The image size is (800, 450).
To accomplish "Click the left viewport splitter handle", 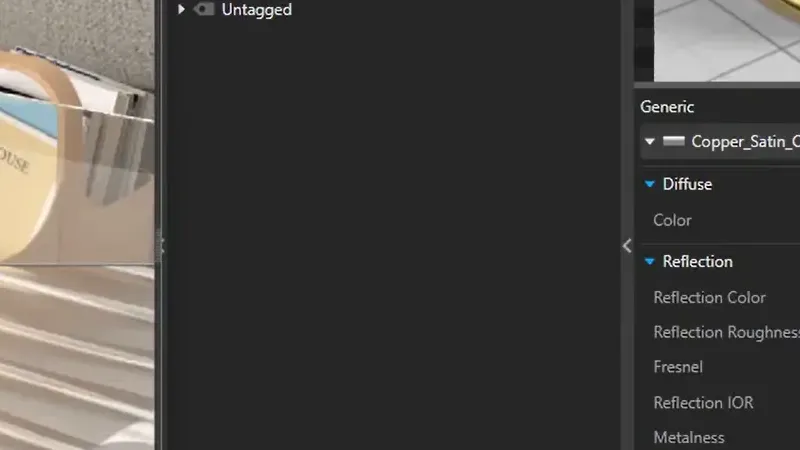I will coord(159,246).
